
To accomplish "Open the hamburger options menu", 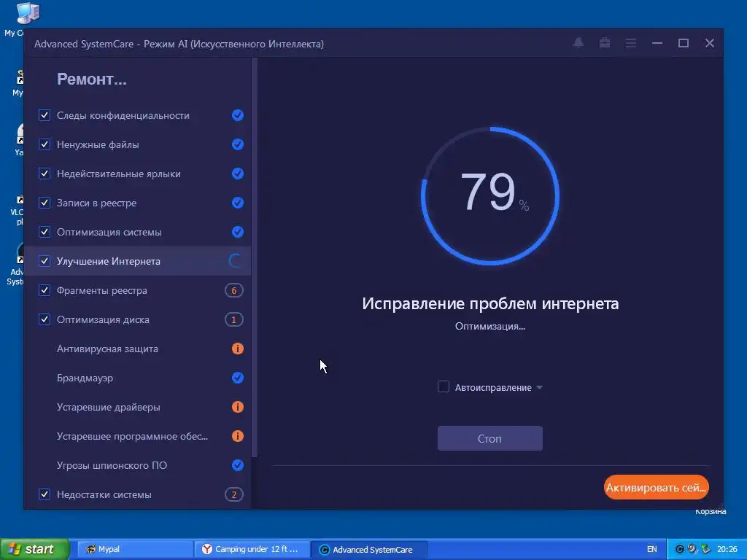I will [x=631, y=43].
